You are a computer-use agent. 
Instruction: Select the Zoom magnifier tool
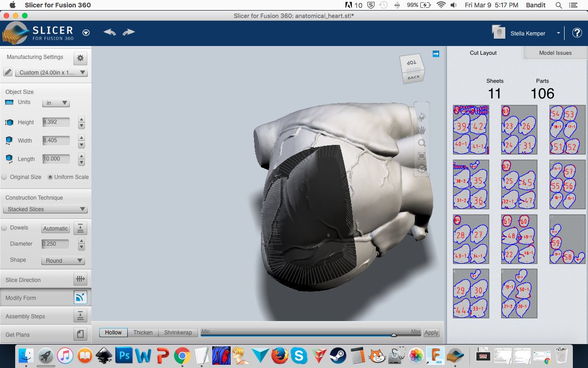coord(421,143)
